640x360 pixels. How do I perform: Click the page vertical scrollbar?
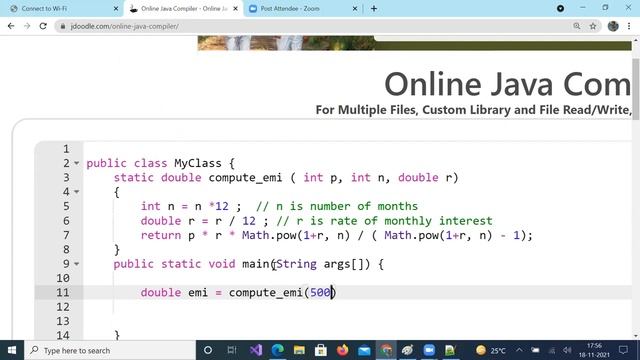click(636, 89)
